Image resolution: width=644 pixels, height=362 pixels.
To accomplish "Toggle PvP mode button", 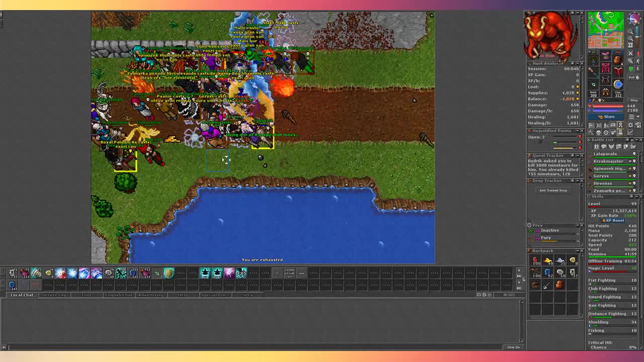I will (634, 77).
